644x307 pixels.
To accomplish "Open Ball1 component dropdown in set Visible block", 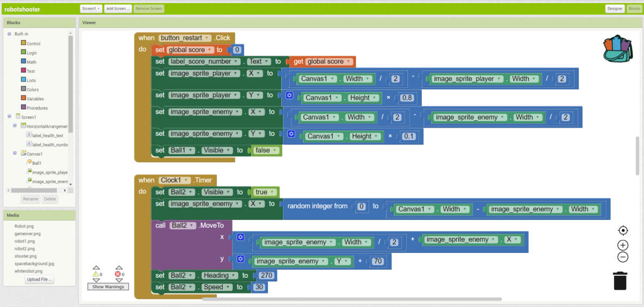I will pyautogui.click(x=181, y=151).
